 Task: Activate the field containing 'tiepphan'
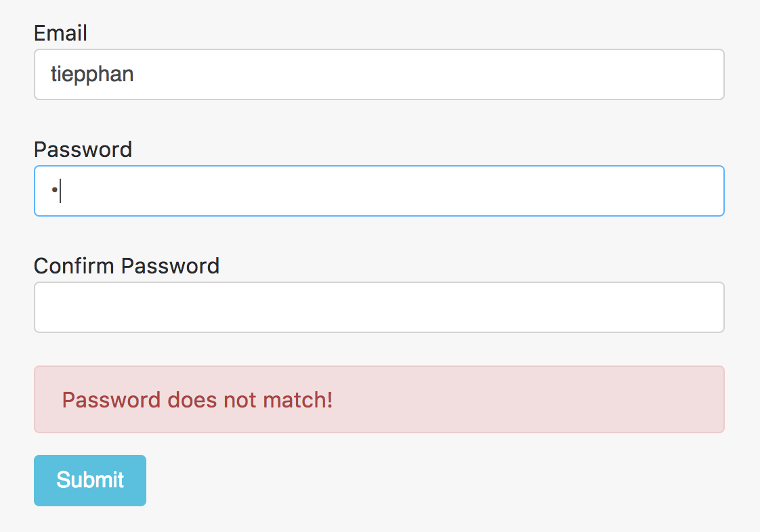[379, 74]
